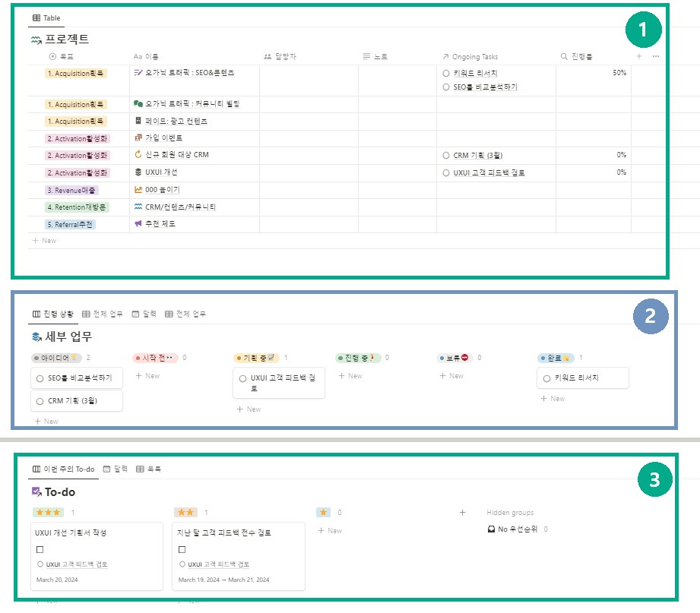Click the board icon on the 진행 상황 tab

tap(36, 313)
